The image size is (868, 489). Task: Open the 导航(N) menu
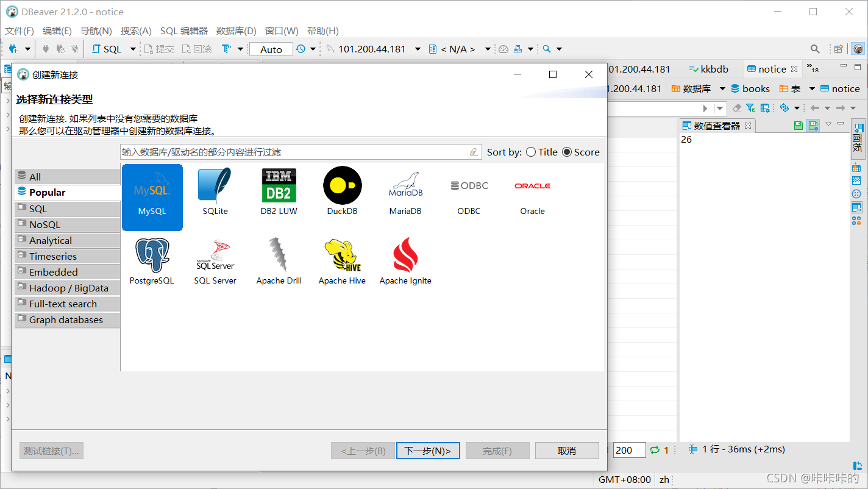(96, 30)
